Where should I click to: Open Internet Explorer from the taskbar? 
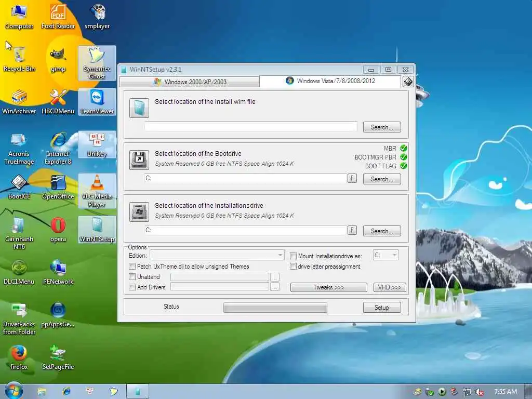pos(66,392)
